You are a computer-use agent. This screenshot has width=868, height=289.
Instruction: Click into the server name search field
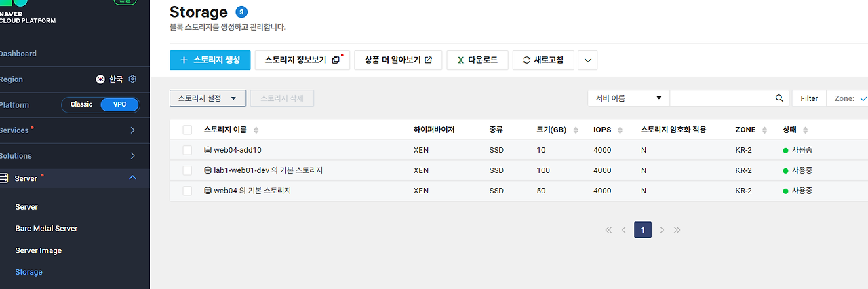click(x=722, y=98)
